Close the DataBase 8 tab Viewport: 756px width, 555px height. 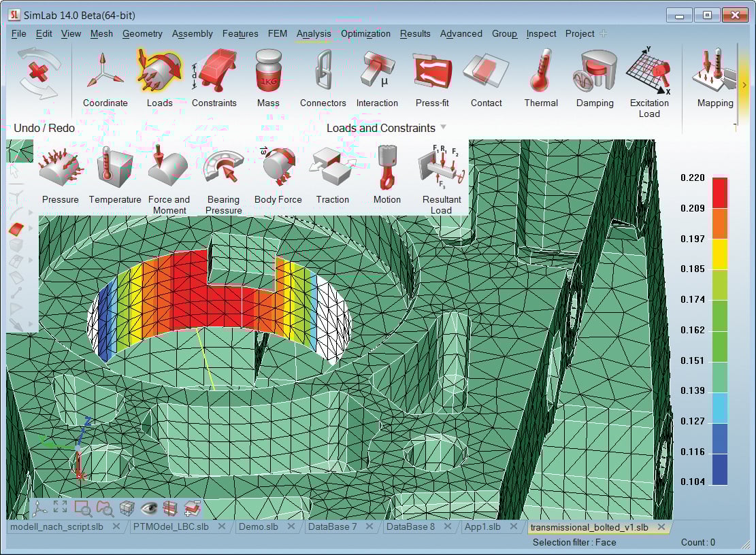tap(448, 526)
